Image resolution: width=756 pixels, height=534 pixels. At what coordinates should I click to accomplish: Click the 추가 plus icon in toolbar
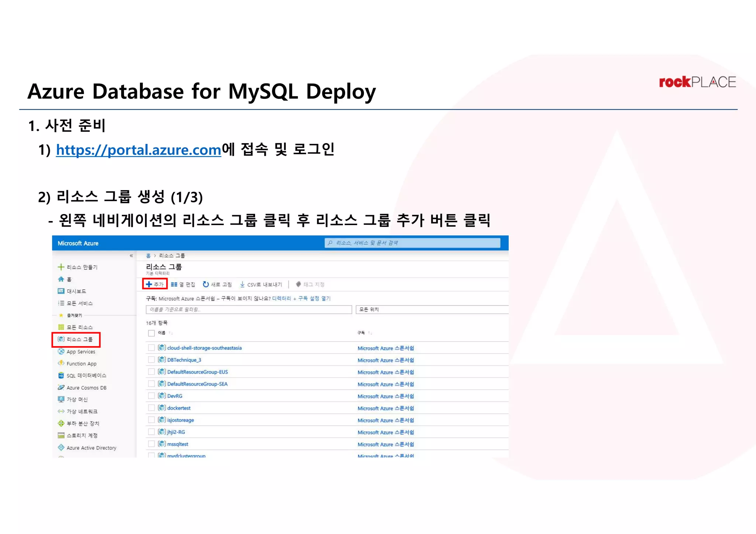(x=149, y=284)
